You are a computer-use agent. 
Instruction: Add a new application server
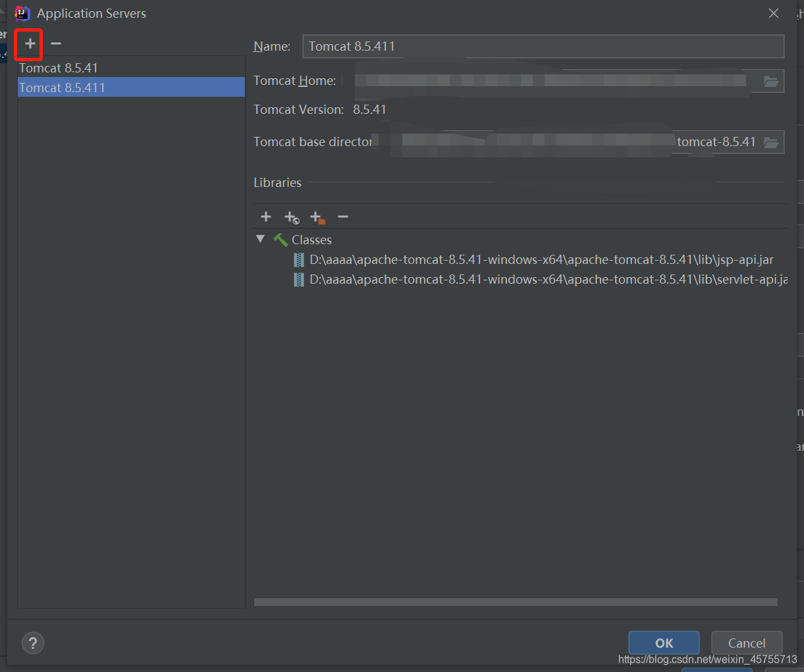click(x=30, y=43)
